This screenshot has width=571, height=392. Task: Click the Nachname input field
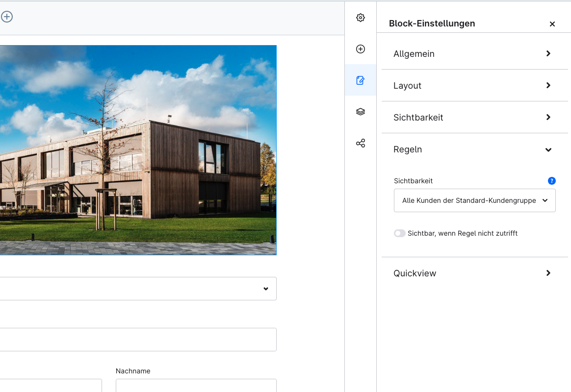[196, 386]
